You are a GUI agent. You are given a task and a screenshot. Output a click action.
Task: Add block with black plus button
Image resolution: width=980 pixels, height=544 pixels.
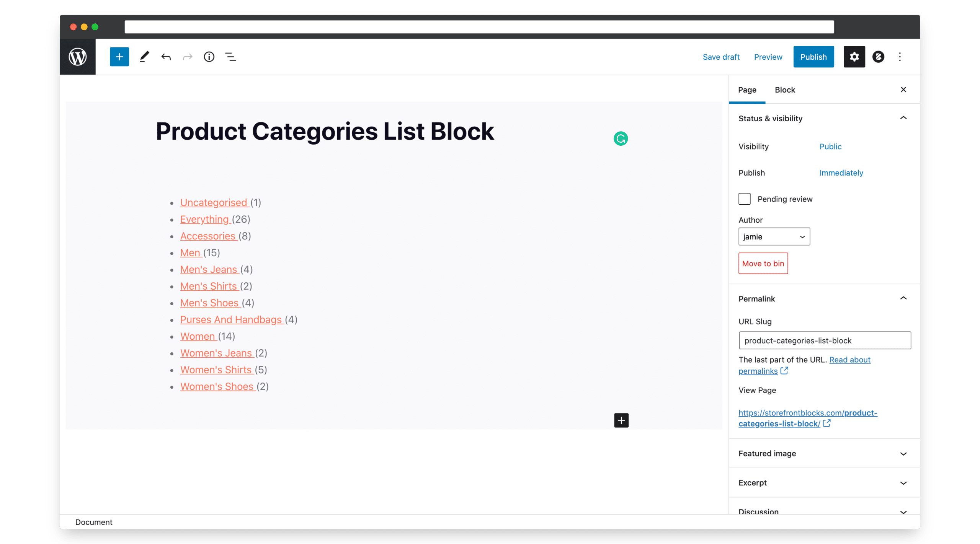coord(621,420)
